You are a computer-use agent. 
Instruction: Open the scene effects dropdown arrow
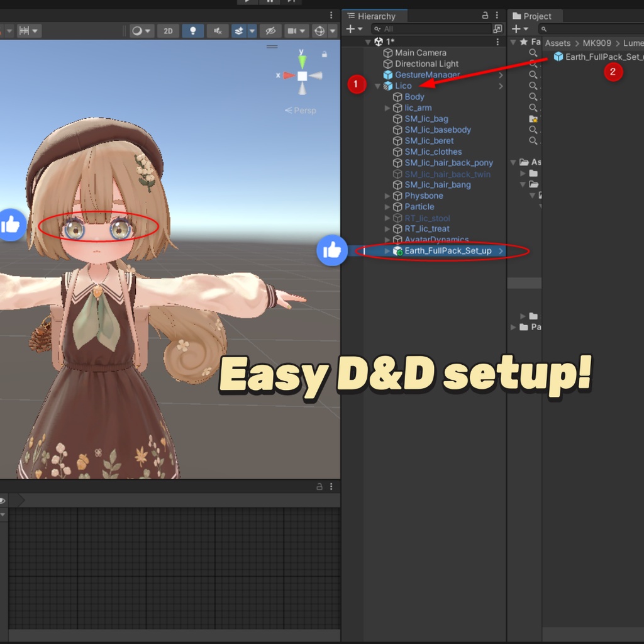click(x=252, y=31)
